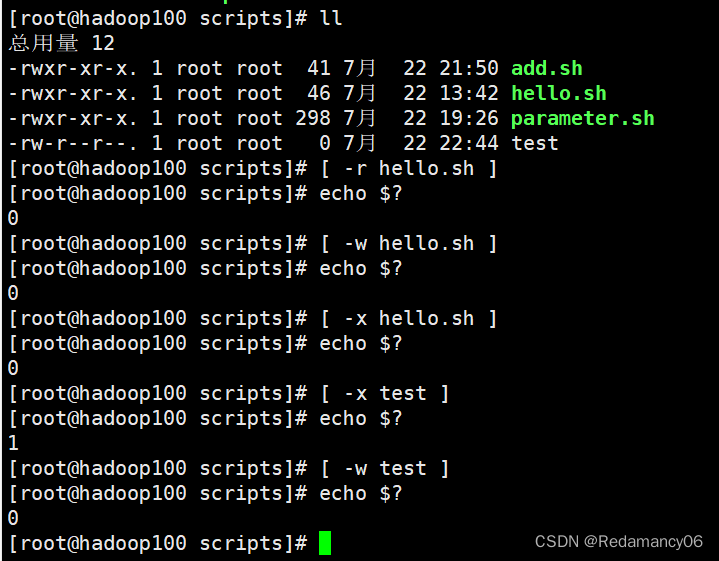
Task: Click the 总用量 12 output line
Action: click(61, 43)
